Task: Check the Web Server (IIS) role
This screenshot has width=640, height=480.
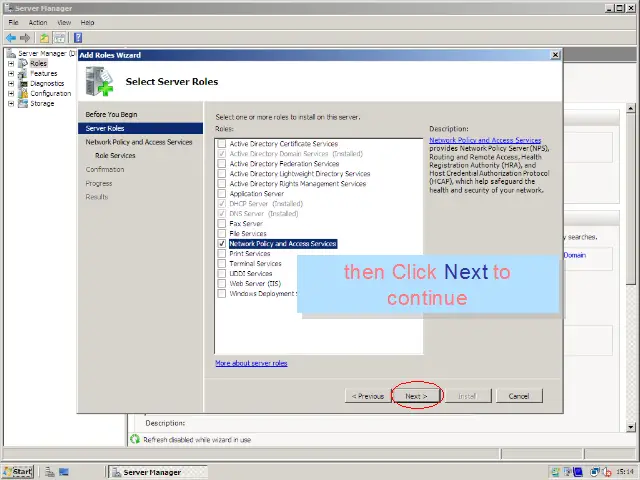Action: (x=222, y=283)
